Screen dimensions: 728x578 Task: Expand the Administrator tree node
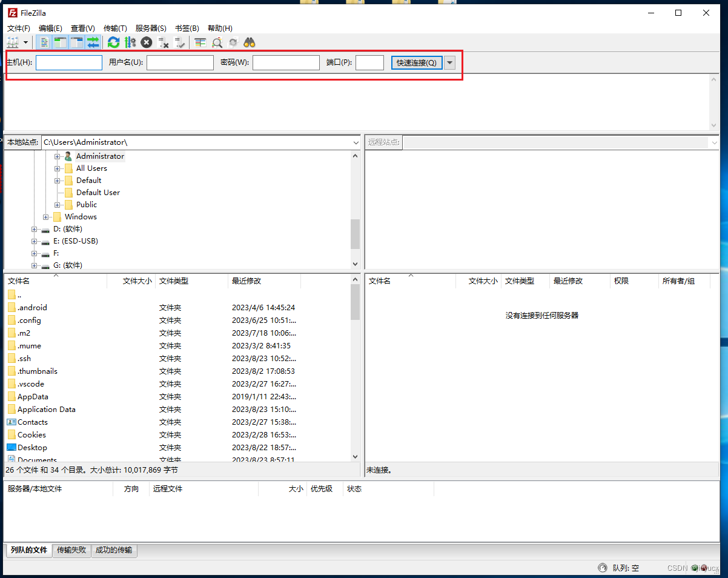click(x=58, y=156)
